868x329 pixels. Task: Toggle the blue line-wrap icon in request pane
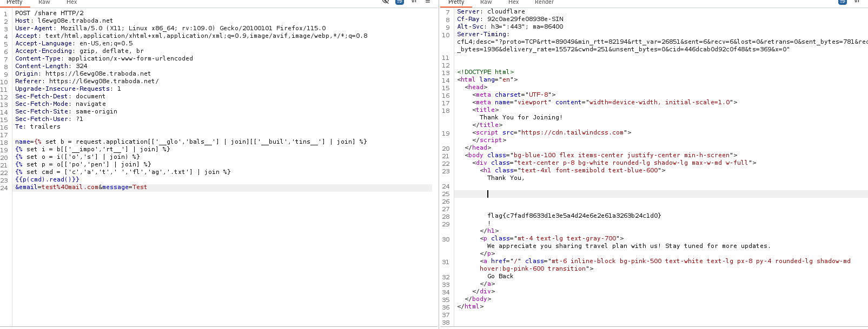pos(400,2)
